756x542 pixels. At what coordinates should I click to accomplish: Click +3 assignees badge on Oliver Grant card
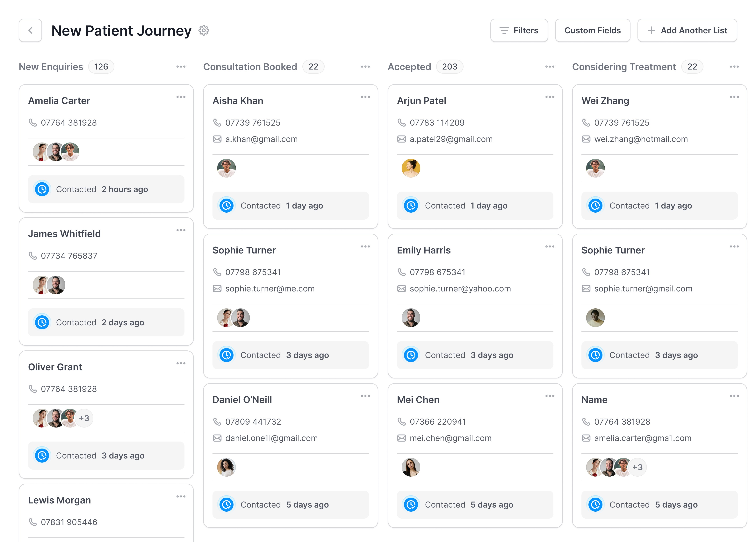pyautogui.click(x=84, y=418)
